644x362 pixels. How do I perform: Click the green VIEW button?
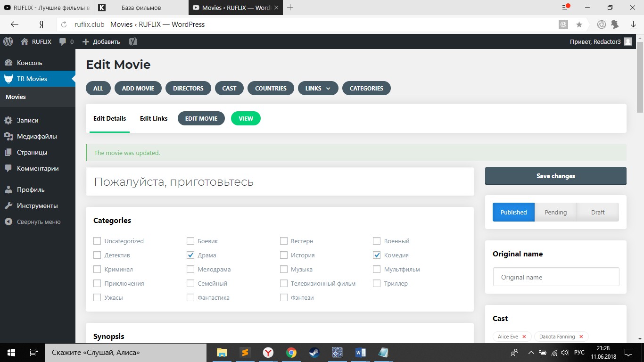(246, 118)
